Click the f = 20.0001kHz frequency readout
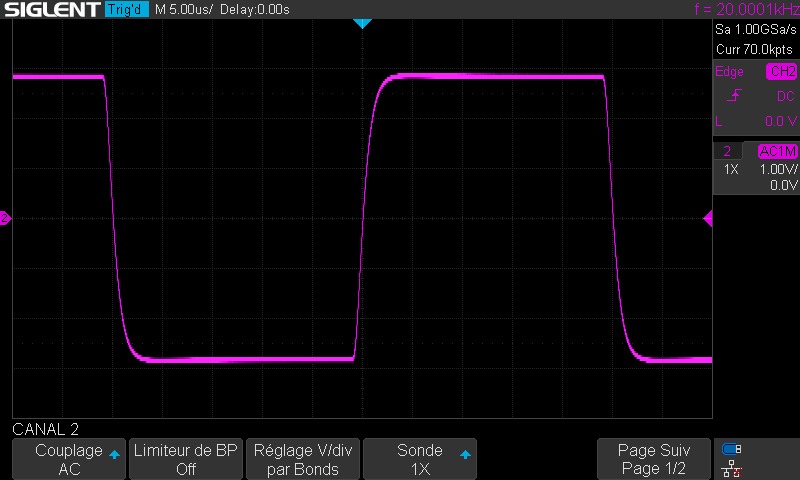Screen dimensions: 800x480 click(747, 9)
